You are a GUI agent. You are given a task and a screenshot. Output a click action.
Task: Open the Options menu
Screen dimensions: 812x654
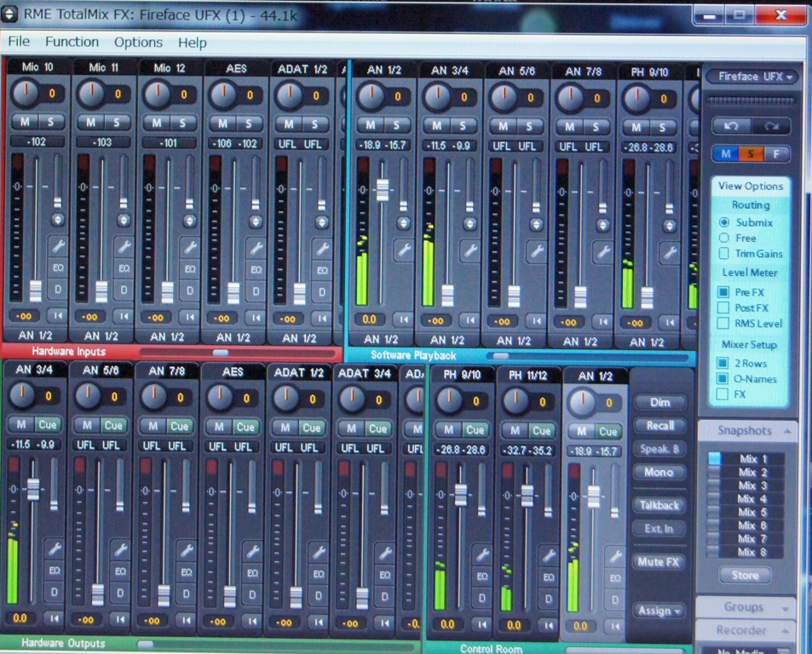coord(138,43)
